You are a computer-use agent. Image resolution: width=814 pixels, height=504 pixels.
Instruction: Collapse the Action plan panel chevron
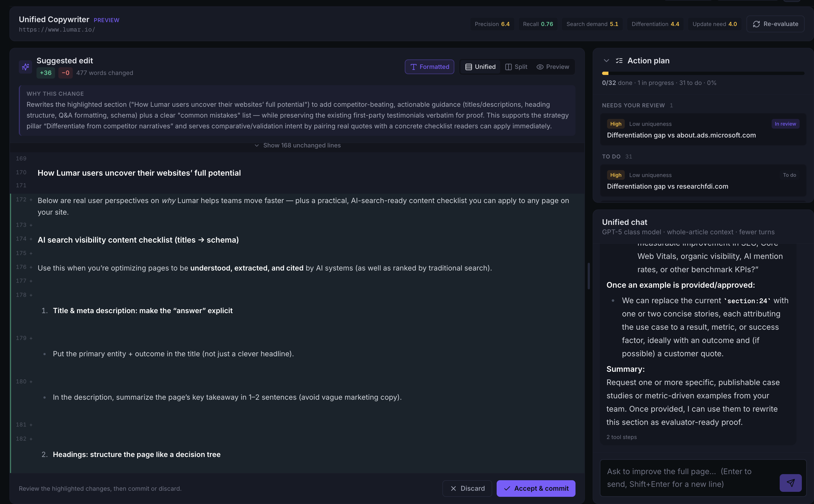[606, 61]
